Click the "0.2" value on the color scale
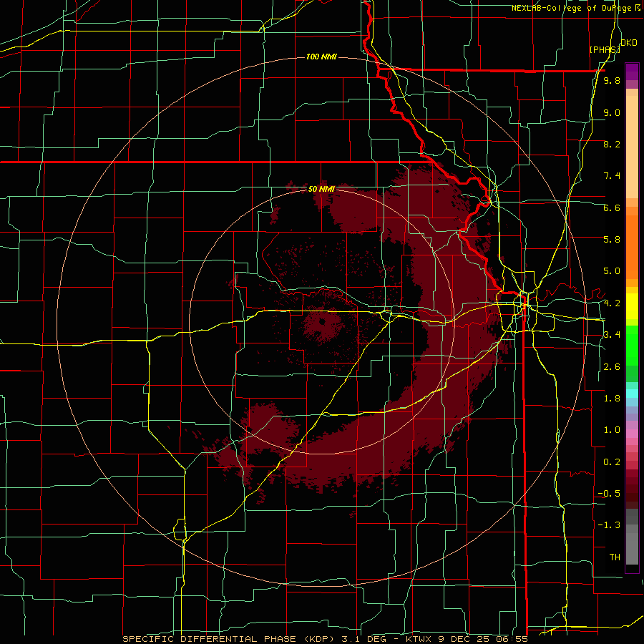This screenshot has width=644, height=644. point(612,462)
